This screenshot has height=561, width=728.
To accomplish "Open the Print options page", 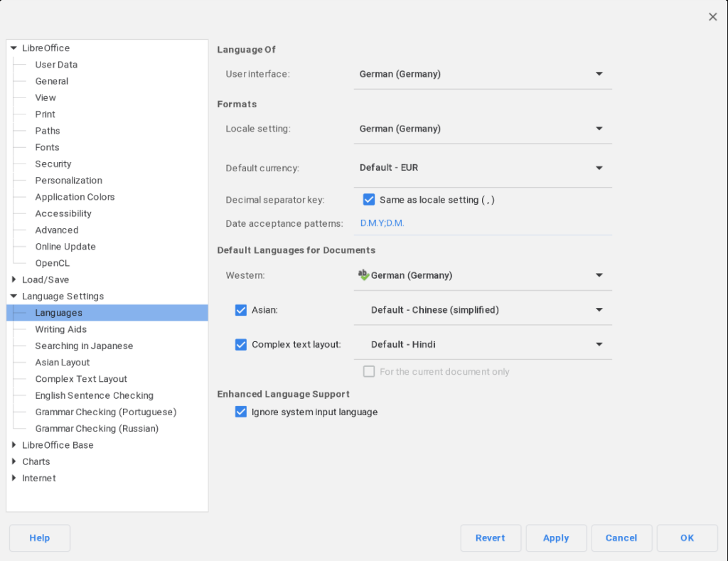I will tap(45, 114).
